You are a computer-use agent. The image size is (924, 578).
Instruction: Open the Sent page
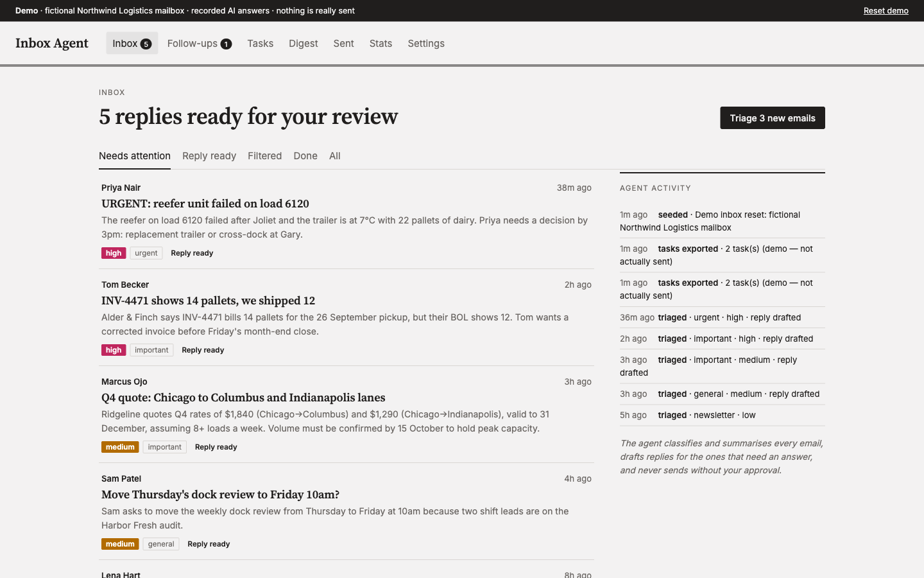click(x=343, y=43)
